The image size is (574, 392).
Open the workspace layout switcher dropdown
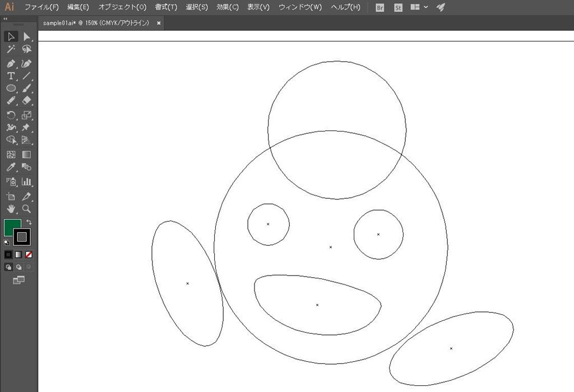(x=419, y=7)
